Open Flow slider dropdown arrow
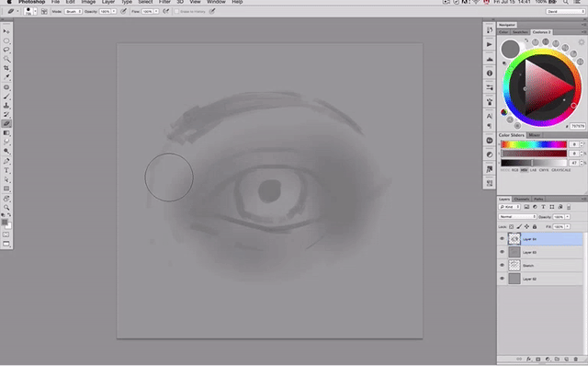 click(x=156, y=12)
